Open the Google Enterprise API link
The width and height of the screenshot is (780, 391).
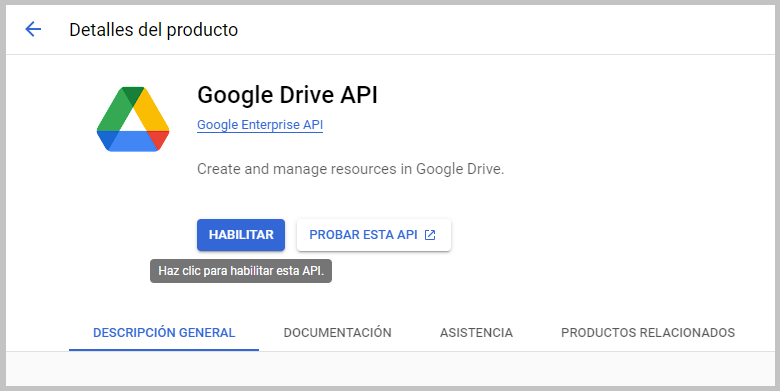260,125
